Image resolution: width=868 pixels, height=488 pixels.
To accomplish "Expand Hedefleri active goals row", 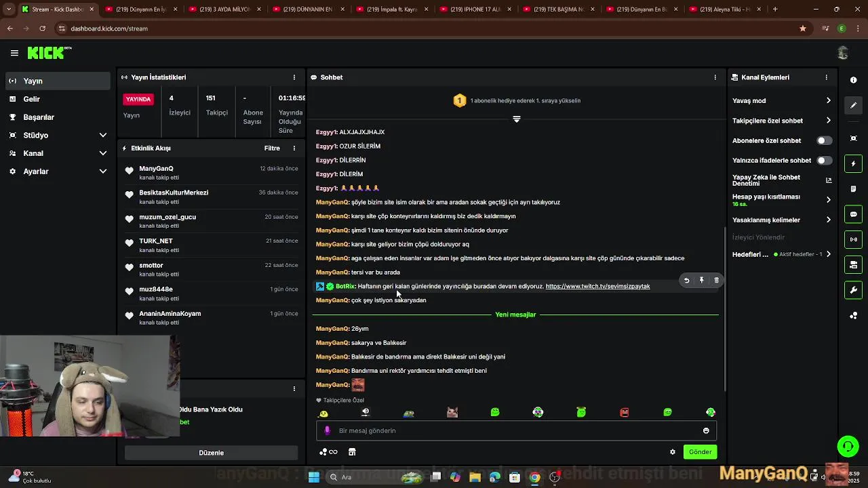I will [x=782, y=254].
